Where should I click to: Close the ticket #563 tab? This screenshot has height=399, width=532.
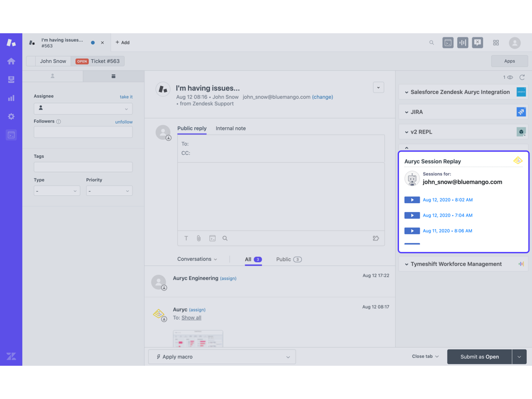coord(102,43)
